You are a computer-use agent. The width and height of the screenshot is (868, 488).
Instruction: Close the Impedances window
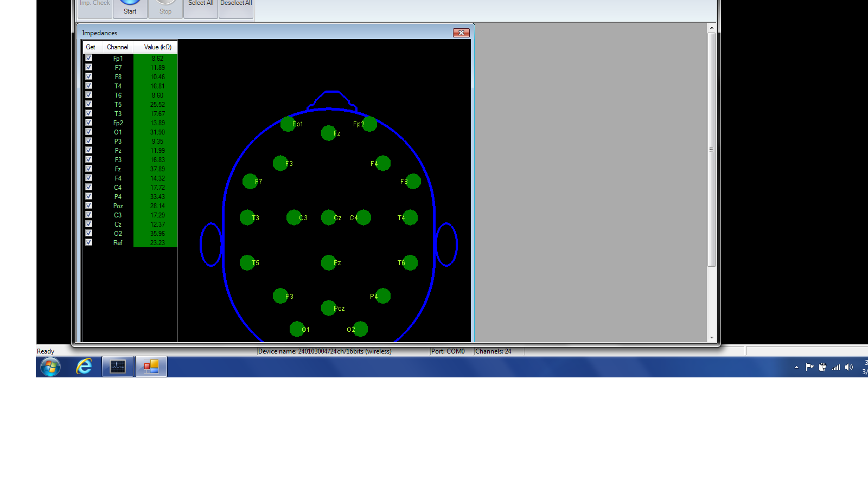click(x=461, y=33)
